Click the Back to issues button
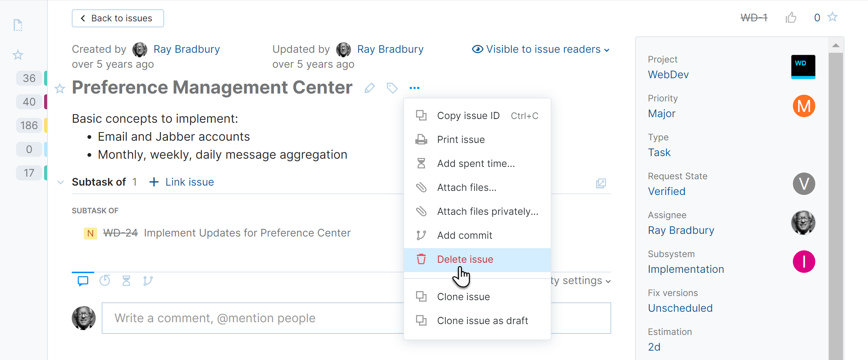 (118, 18)
